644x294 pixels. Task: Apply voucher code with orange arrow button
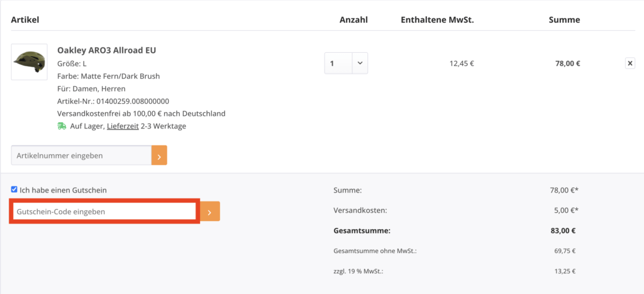tap(209, 212)
